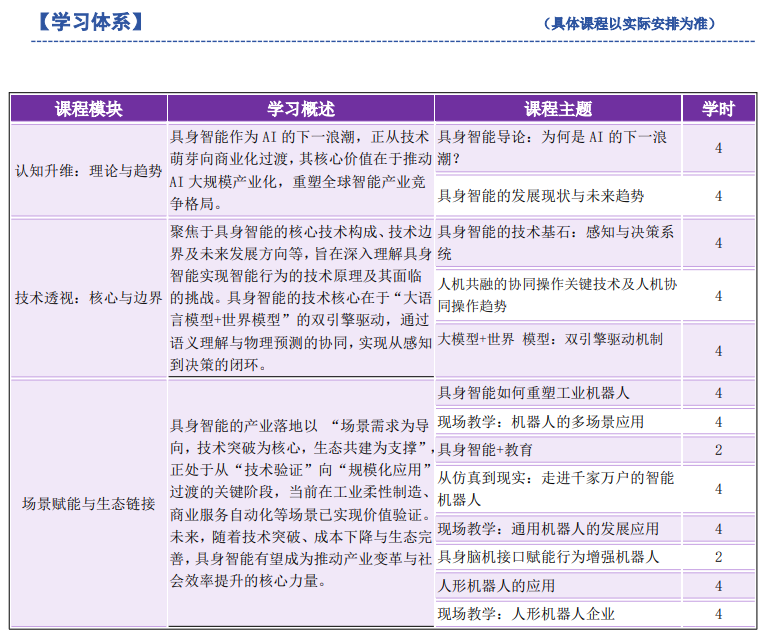Viewport: 775px width, 640px height.
Task: Click the 场景赋能与生态链接 module cell
Action: coord(88,503)
